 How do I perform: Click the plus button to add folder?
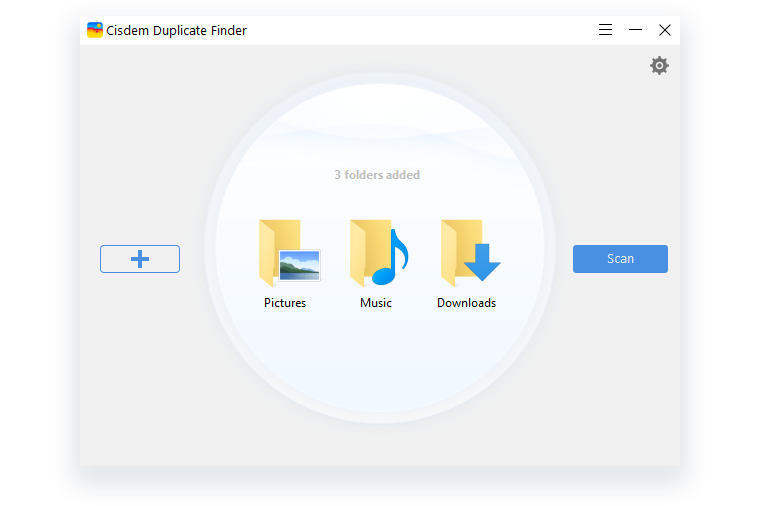point(140,259)
